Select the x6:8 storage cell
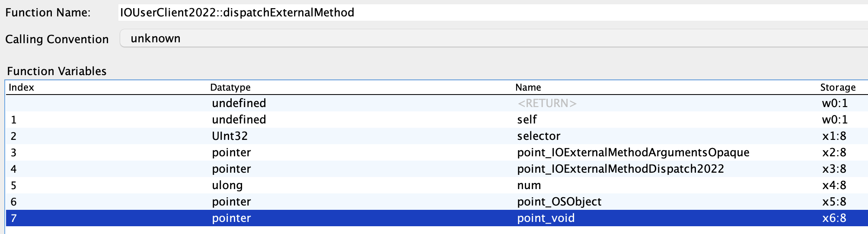868x234 pixels. click(x=834, y=218)
